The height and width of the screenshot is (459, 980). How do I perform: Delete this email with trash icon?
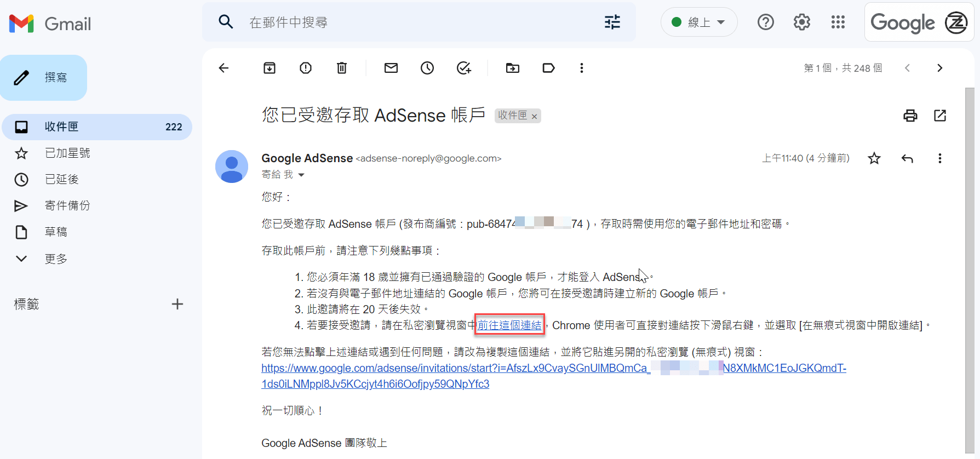342,68
